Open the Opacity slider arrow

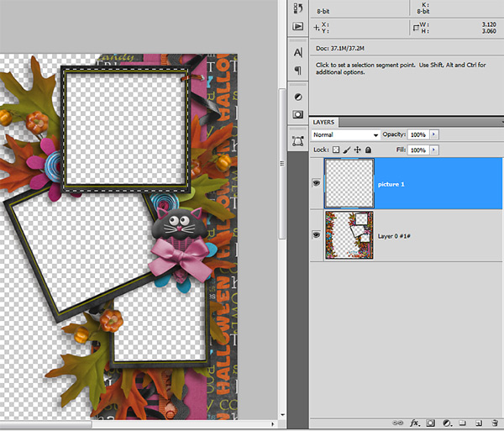coord(434,134)
